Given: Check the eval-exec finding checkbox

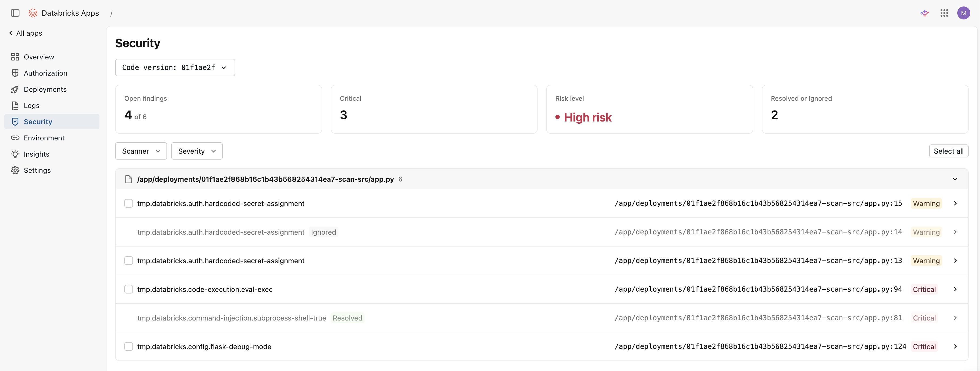Looking at the screenshot, I should [129, 289].
